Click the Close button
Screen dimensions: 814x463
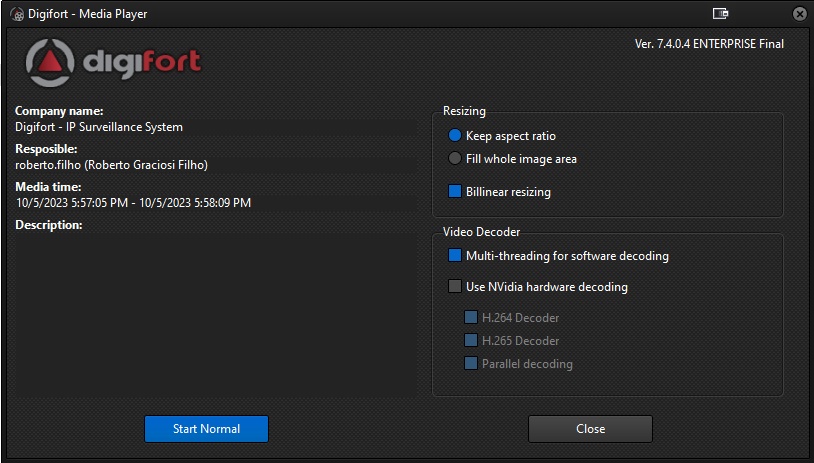click(x=590, y=429)
